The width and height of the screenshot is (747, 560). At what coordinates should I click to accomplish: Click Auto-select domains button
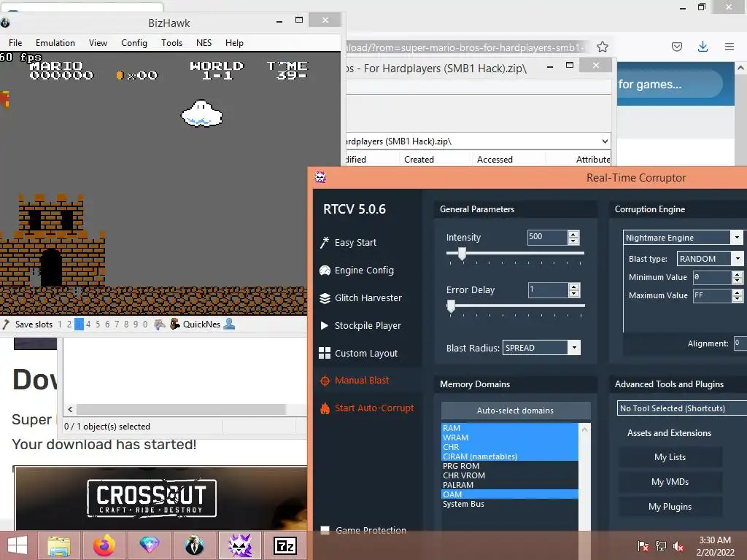[x=516, y=411]
